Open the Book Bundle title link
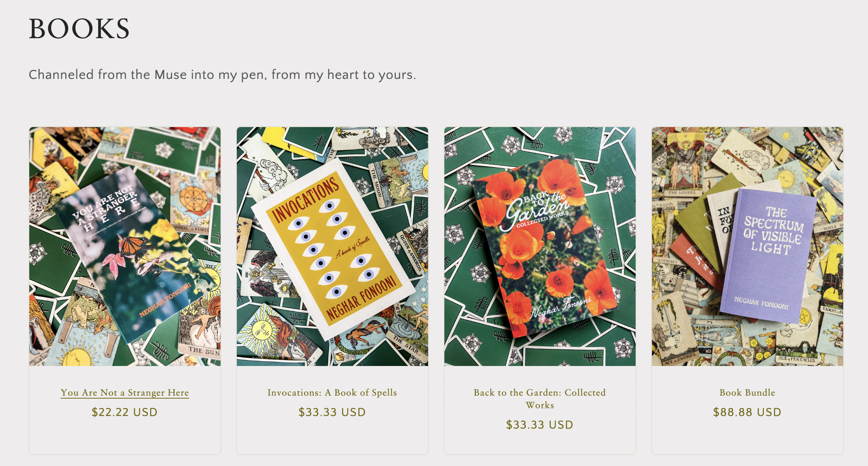Viewport: 868px width, 466px height. point(748,393)
